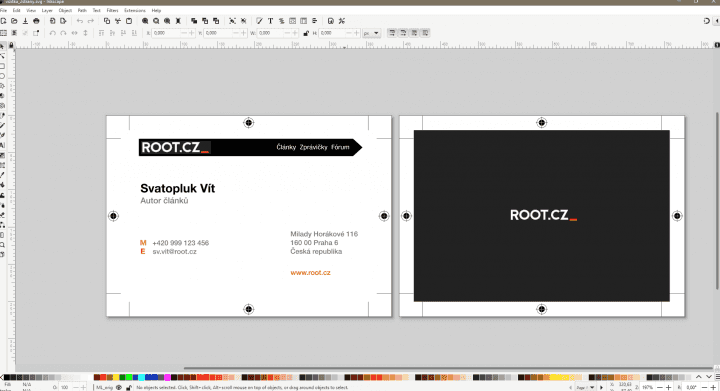Toggle width-height ratio lock
Viewport: 720px width, 391px height.
point(306,33)
